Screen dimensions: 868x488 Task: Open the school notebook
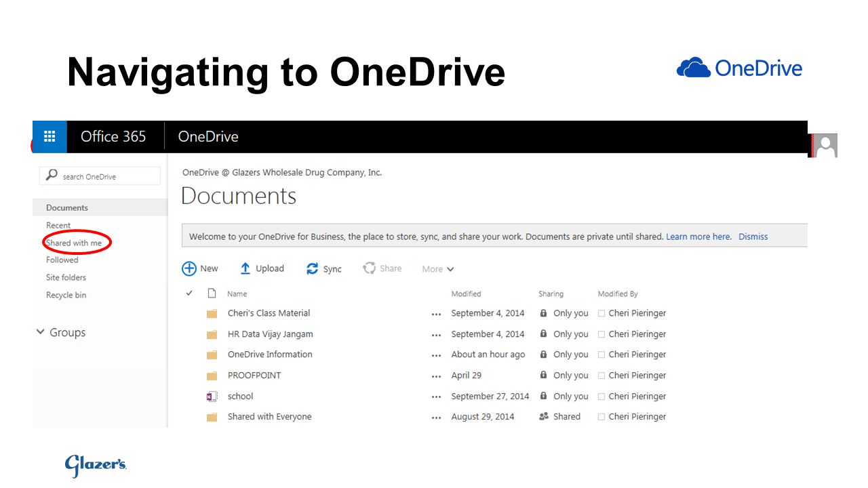click(240, 396)
